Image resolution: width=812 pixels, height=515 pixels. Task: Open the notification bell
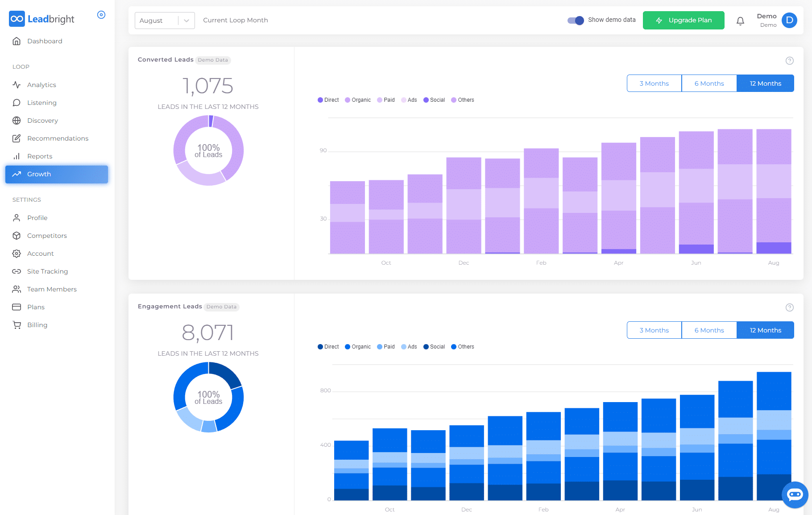(x=740, y=21)
